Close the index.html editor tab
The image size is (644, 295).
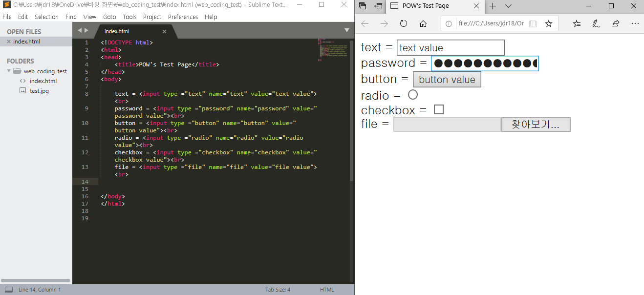pyautogui.click(x=164, y=31)
